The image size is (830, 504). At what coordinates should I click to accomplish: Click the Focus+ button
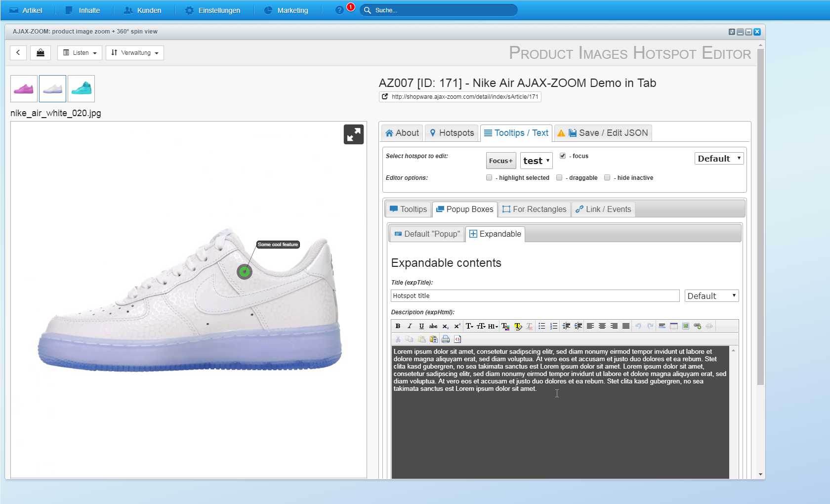pos(501,161)
